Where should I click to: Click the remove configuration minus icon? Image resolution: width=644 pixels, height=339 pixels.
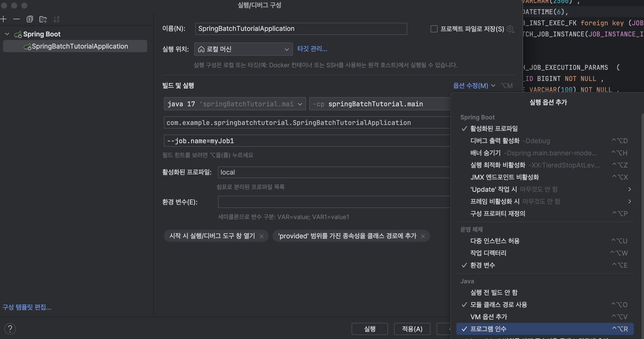coord(16,19)
